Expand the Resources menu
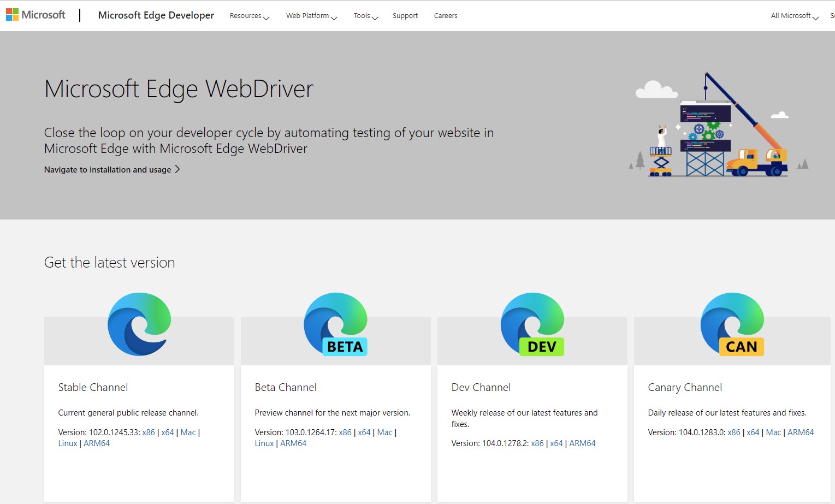The image size is (835, 504). coord(250,16)
